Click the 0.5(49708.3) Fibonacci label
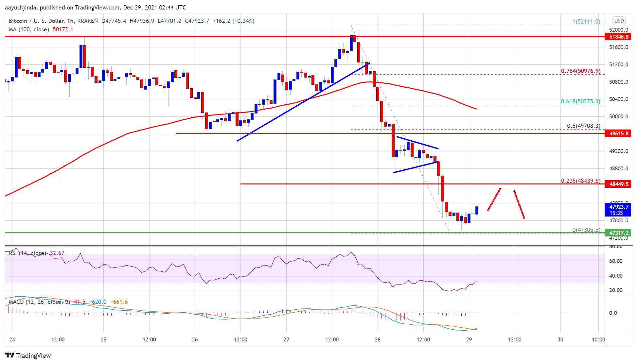Image resolution: width=638 pixels, height=364 pixels. click(583, 126)
